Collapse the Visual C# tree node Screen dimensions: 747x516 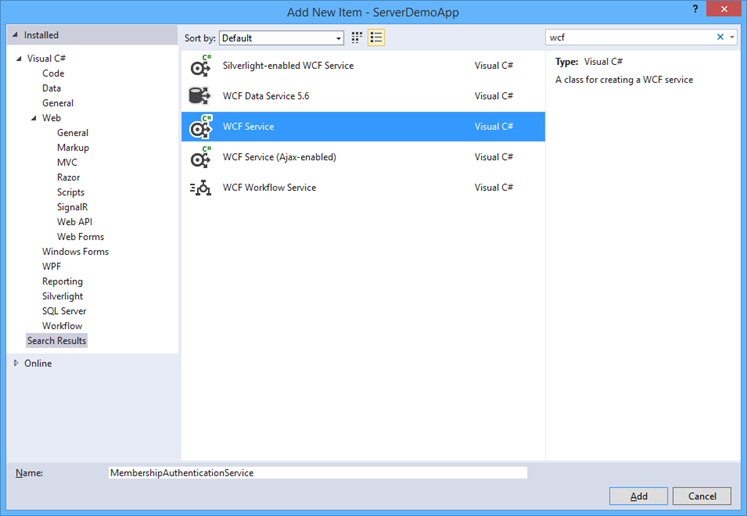[19, 59]
